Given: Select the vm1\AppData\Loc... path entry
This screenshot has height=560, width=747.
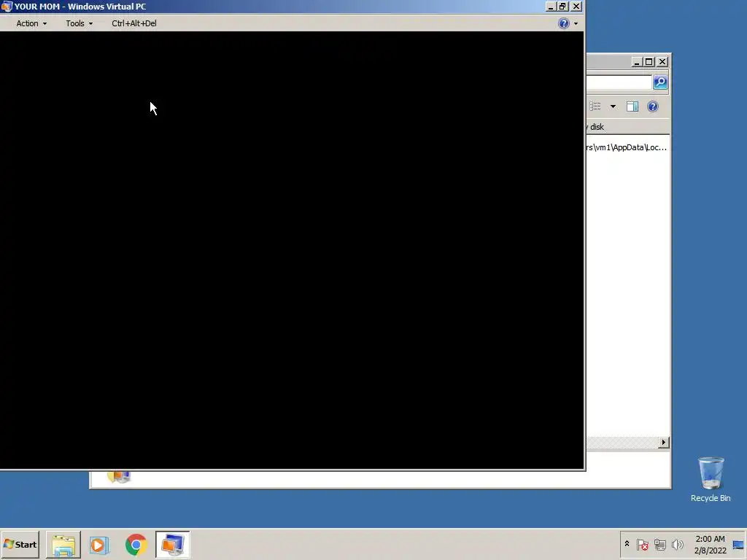Looking at the screenshot, I should tap(627, 147).
